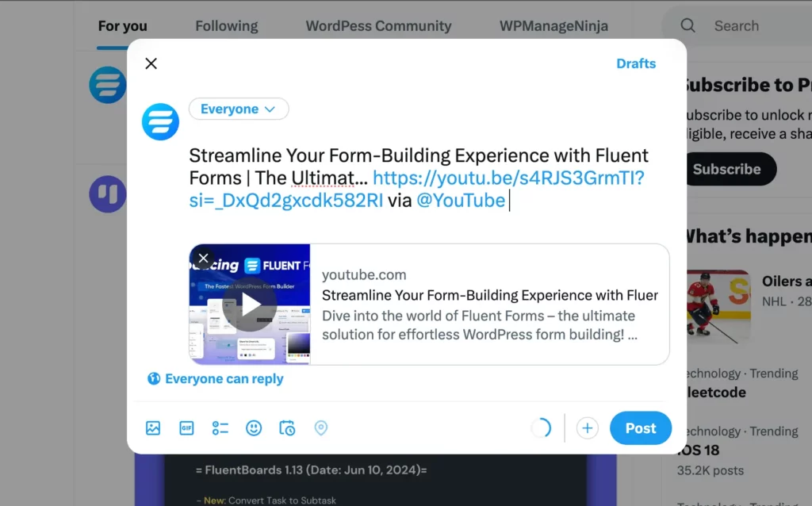812x506 pixels.
Task: Remove the YouTube video preview card
Action: pyautogui.click(x=203, y=258)
